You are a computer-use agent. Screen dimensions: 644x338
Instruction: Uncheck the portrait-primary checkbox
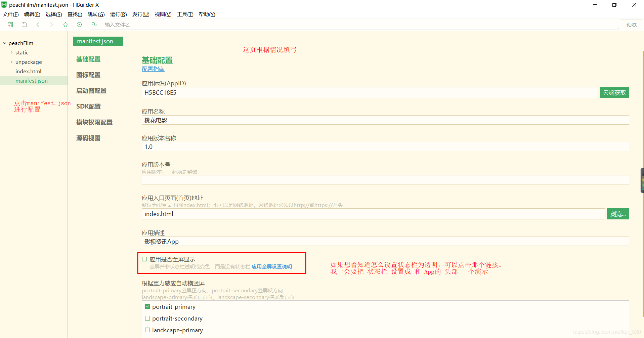point(147,306)
